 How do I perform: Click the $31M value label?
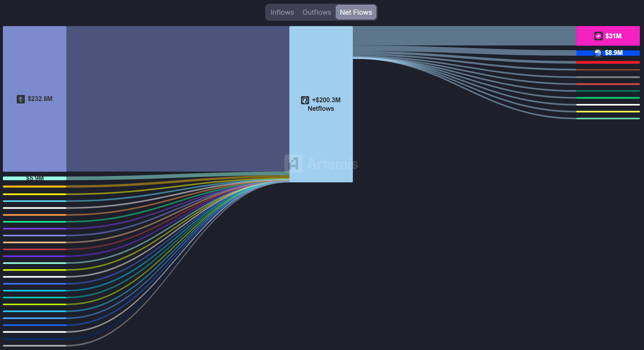[x=613, y=36]
